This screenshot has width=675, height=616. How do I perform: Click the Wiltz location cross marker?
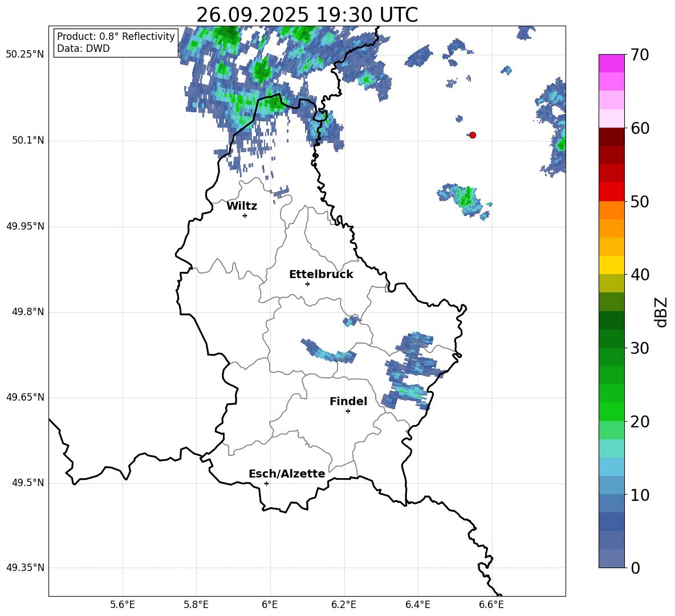[245, 215]
